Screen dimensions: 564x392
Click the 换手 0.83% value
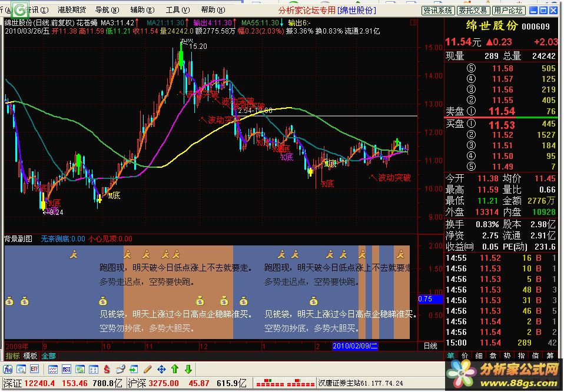(487, 224)
